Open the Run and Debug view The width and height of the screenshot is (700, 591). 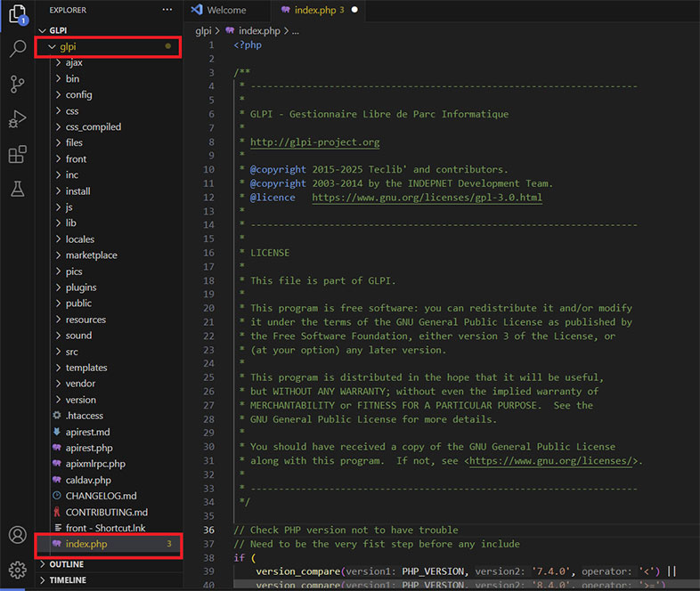(x=17, y=119)
